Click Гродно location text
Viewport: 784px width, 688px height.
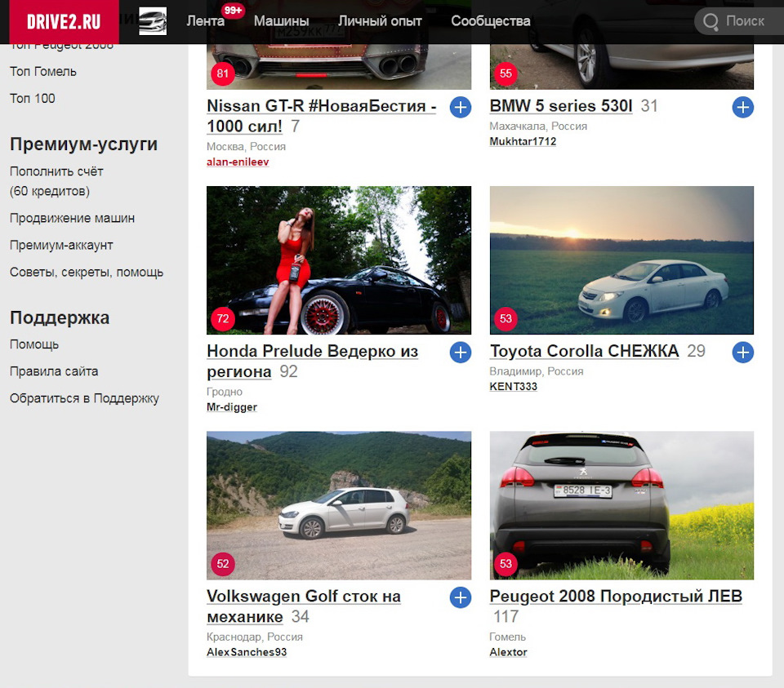tap(225, 392)
